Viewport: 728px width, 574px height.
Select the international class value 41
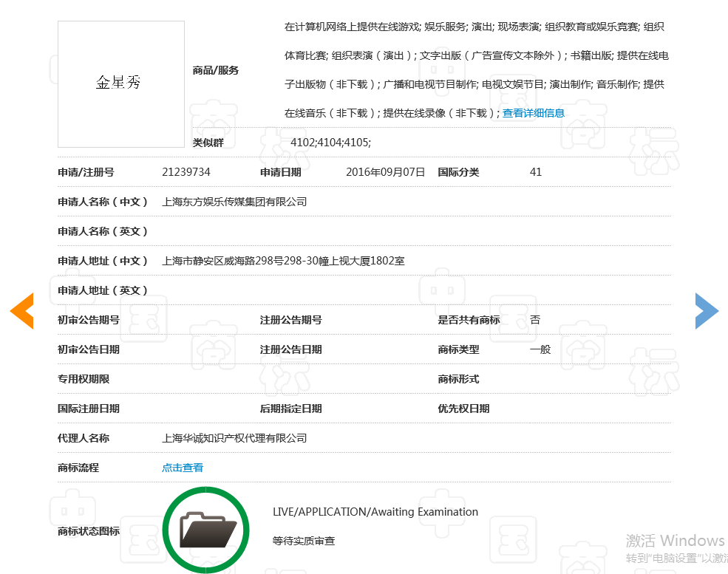coord(535,171)
